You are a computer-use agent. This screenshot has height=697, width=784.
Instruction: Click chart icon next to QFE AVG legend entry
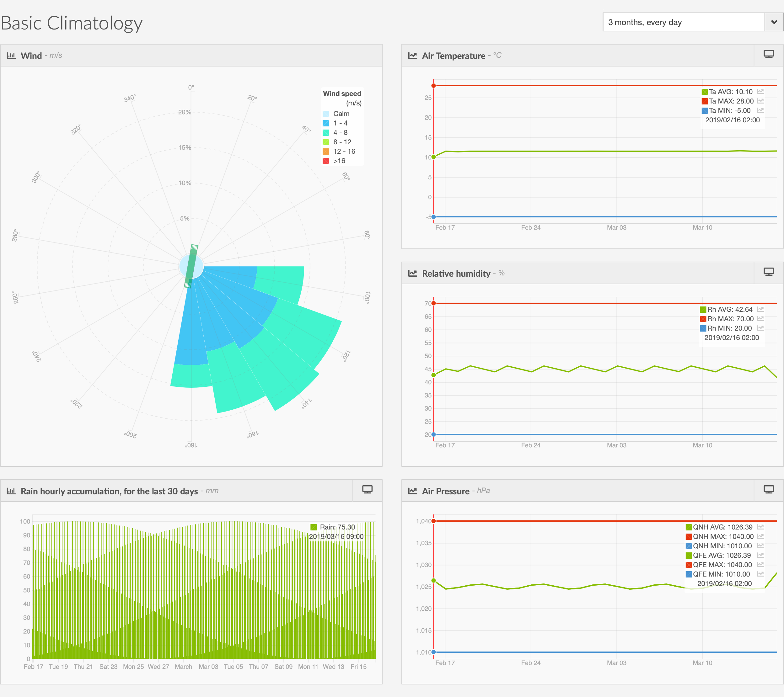(760, 555)
